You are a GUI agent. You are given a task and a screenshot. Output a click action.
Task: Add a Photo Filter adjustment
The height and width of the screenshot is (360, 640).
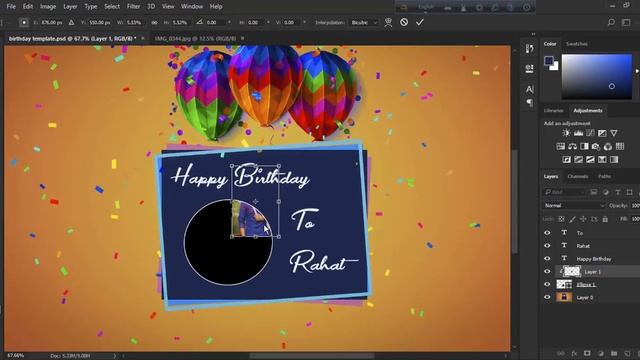pos(596,146)
